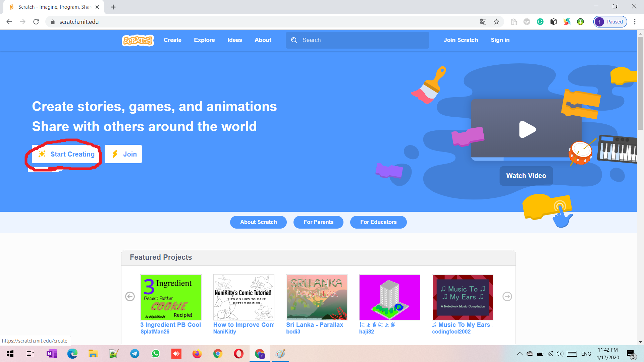Bookmark this page with star icon
The image size is (644, 362).
tap(496, 22)
